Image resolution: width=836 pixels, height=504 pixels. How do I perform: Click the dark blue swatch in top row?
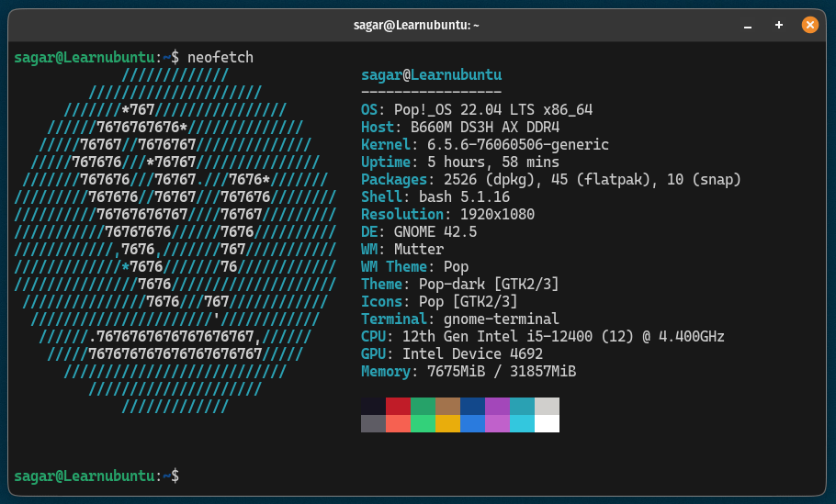coord(472,406)
